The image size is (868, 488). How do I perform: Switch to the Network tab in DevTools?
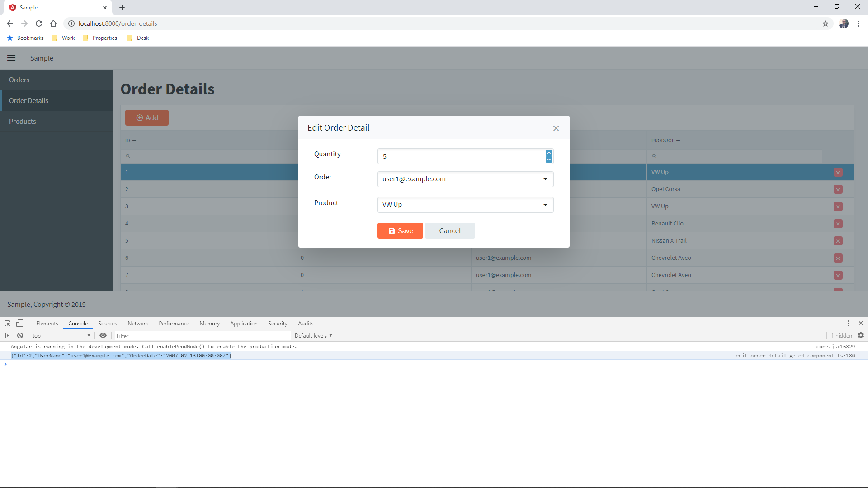click(138, 323)
